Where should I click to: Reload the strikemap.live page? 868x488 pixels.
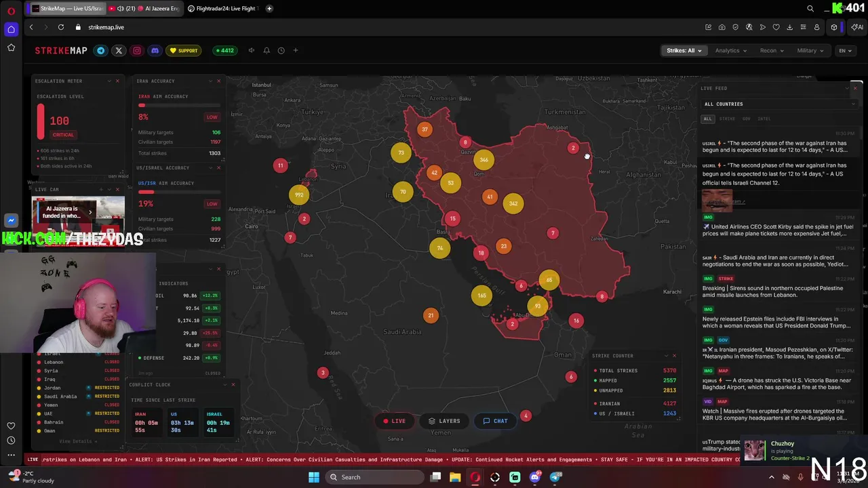(61, 27)
